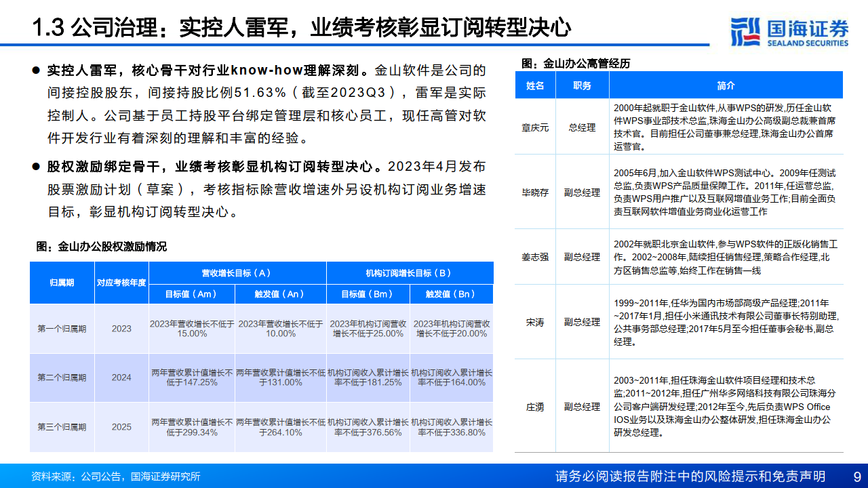This screenshot has height=488, width=868.
Task: Click the second bullet point marker
Action: (x=35, y=166)
